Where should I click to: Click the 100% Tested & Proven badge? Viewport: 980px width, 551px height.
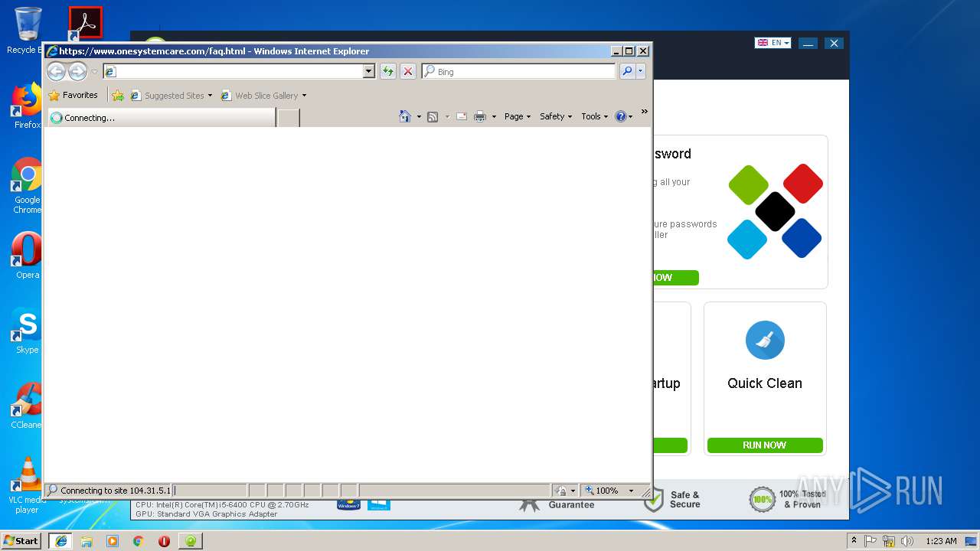click(x=788, y=499)
